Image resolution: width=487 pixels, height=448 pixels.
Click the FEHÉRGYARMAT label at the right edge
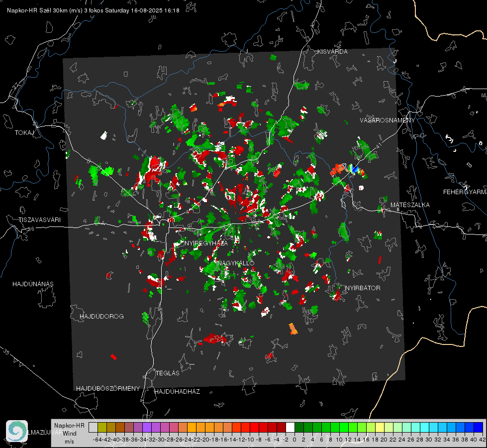[465, 192]
